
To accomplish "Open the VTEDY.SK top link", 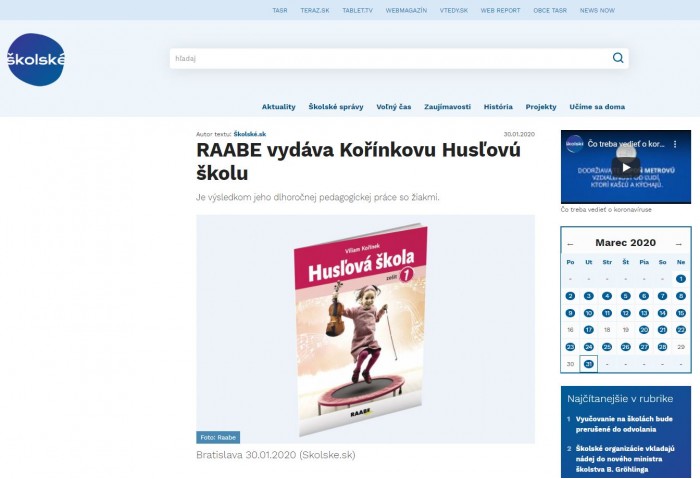I will click(x=454, y=10).
